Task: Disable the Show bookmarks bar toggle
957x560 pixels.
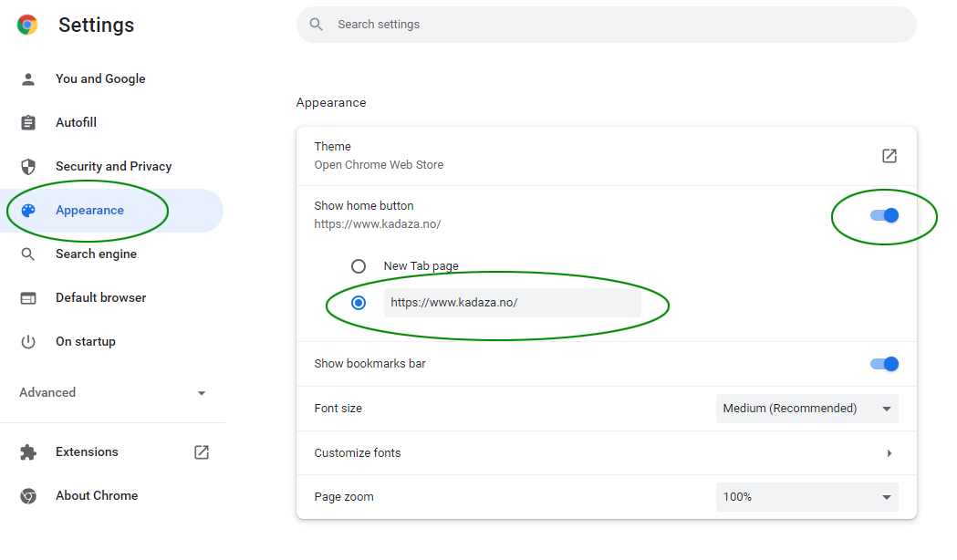Action: pos(885,364)
